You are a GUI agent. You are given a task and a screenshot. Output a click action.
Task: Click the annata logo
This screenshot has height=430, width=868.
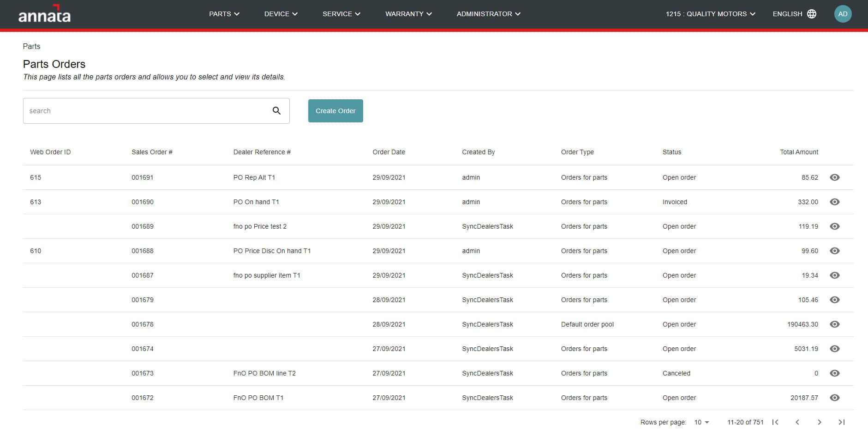(44, 14)
